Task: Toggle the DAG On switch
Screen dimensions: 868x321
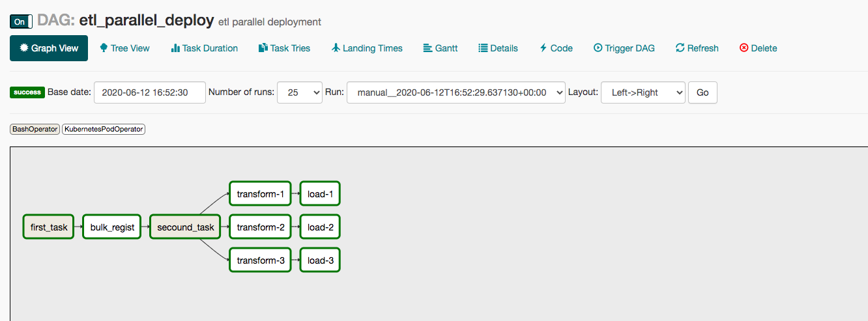Action: tap(21, 21)
